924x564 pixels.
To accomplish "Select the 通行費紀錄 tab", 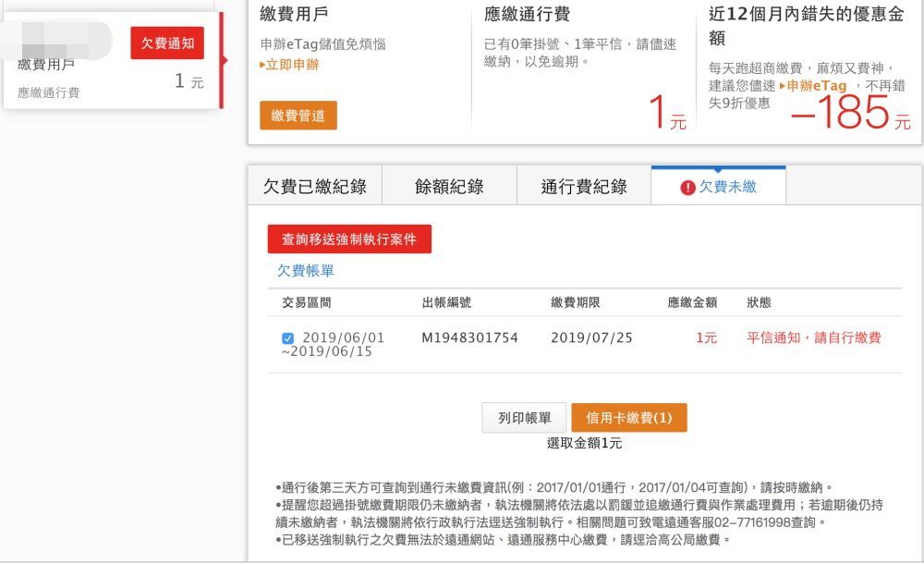I will tap(584, 187).
